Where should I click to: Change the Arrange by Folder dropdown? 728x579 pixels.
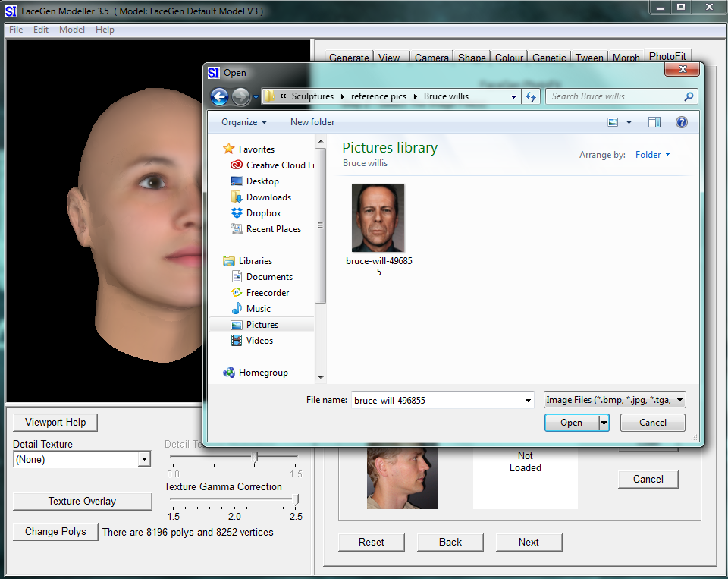652,154
